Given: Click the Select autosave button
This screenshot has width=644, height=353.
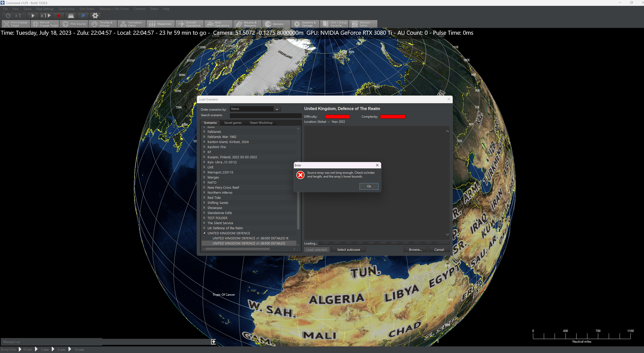Looking at the screenshot, I should [x=348, y=250].
